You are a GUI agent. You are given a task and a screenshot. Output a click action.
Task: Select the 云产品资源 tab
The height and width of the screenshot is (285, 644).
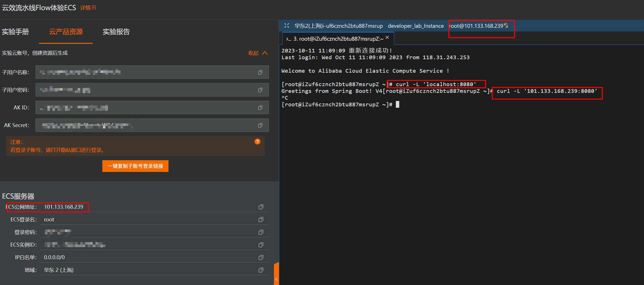coord(66,32)
